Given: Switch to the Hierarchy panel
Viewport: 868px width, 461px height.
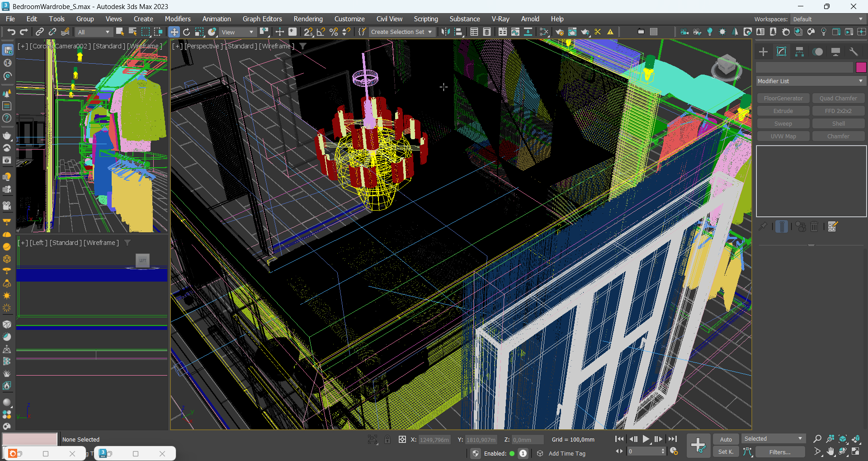Looking at the screenshot, I should point(799,52).
